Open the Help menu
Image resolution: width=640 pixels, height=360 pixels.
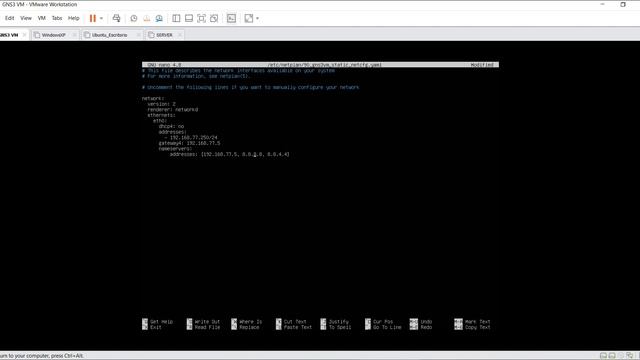pos(73,18)
